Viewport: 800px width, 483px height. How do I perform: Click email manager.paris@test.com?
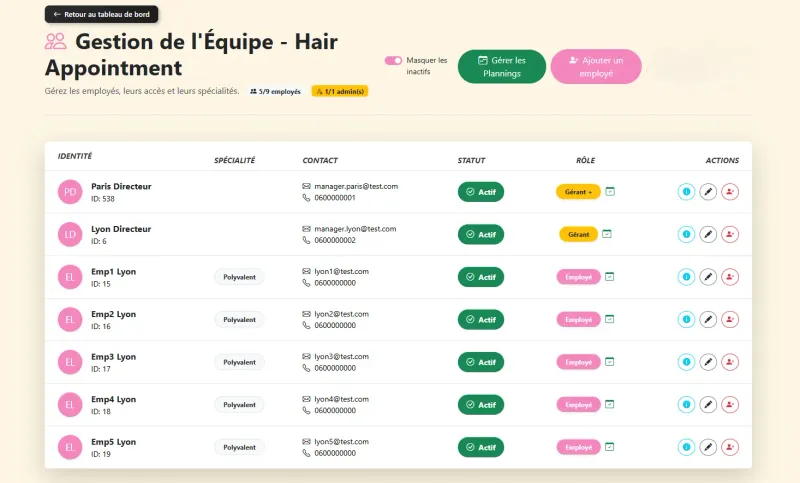coord(356,186)
